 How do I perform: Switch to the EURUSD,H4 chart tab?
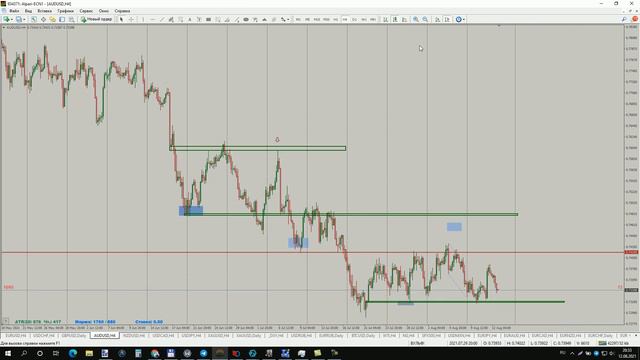click(x=15, y=336)
